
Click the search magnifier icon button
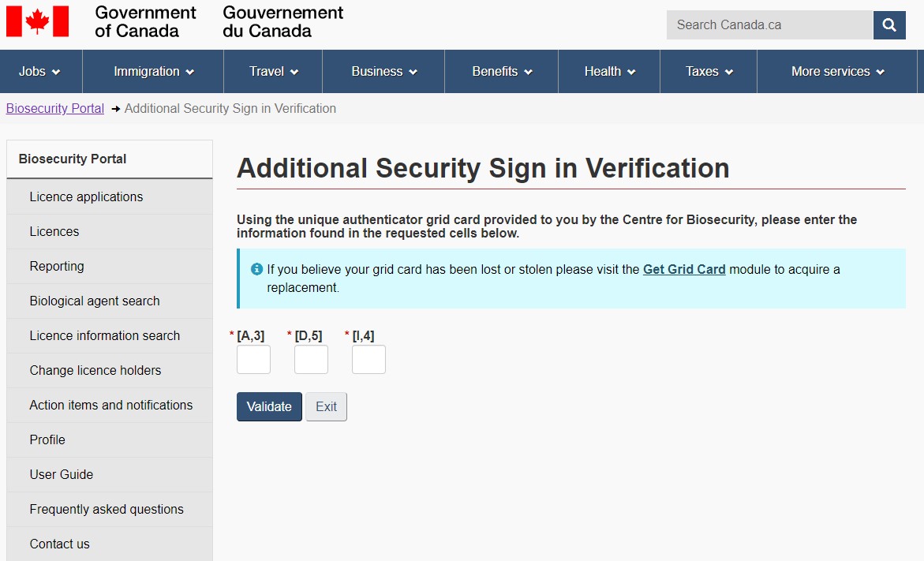889,25
